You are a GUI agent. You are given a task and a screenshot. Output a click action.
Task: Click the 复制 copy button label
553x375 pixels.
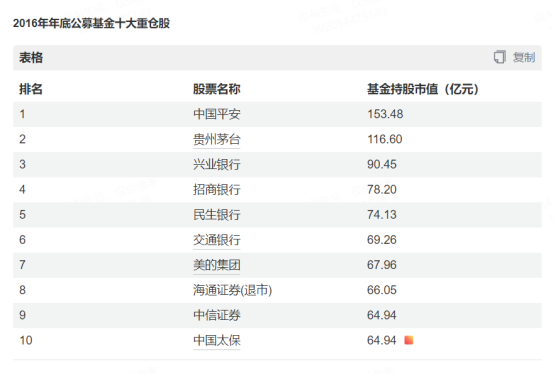(524, 58)
